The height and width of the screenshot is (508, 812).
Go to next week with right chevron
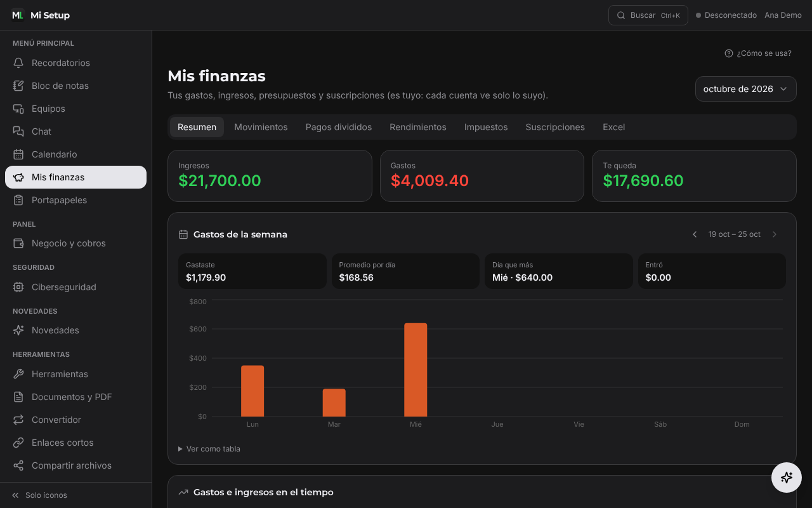[x=775, y=234]
